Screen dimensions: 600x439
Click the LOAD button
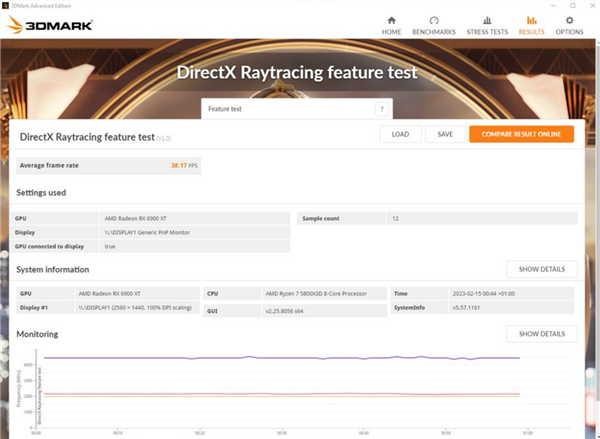pyautogui.click(x=400, y=134)
